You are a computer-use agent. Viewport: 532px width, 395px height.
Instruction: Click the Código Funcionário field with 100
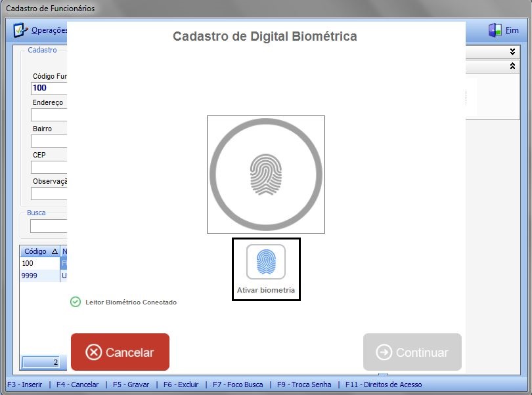[49, 88]
